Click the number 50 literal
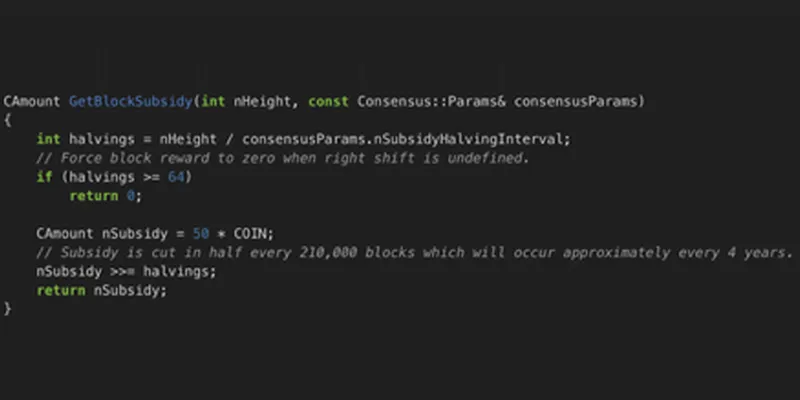This screenshot has height=400, width=800. [197, 234]
